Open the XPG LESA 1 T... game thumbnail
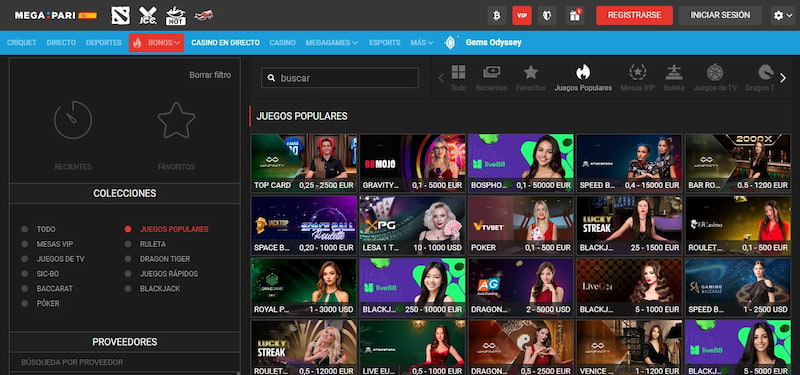The image size is (800, 375). pos(413,226)
